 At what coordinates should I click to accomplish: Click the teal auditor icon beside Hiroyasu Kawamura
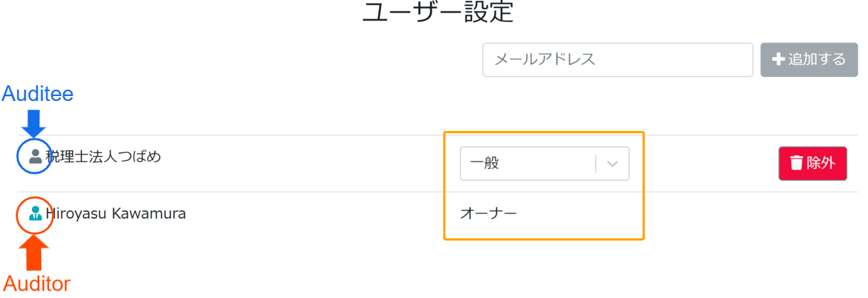click(x=35, y=213)
